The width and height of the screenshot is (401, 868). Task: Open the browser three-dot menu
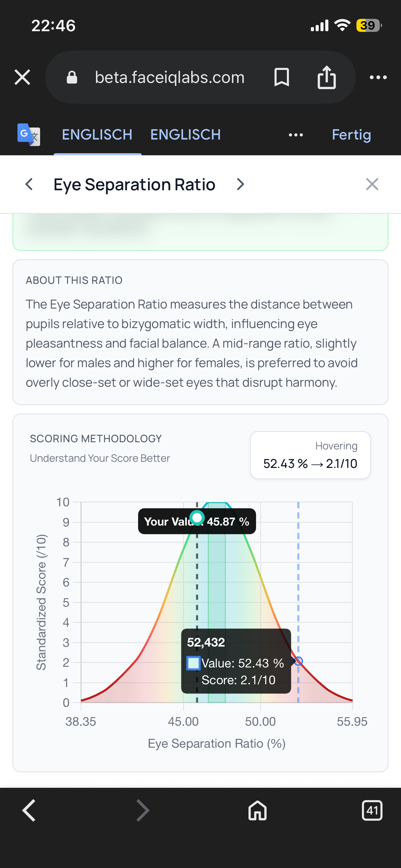pos(378,77)
